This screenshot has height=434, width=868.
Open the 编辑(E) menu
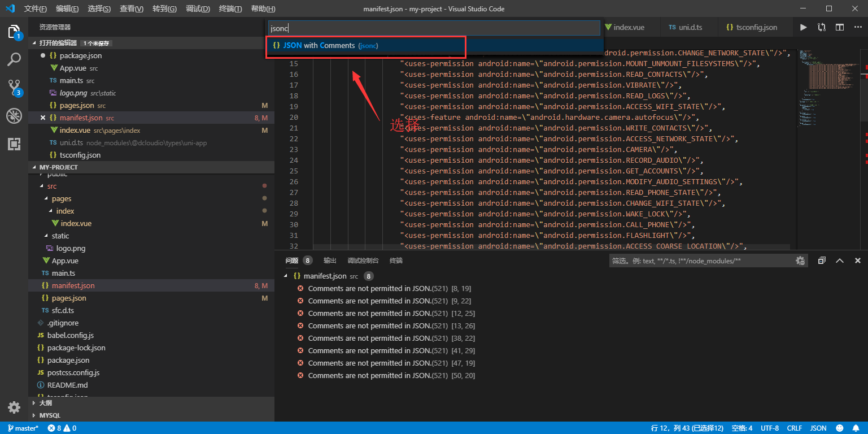point(67,9)
